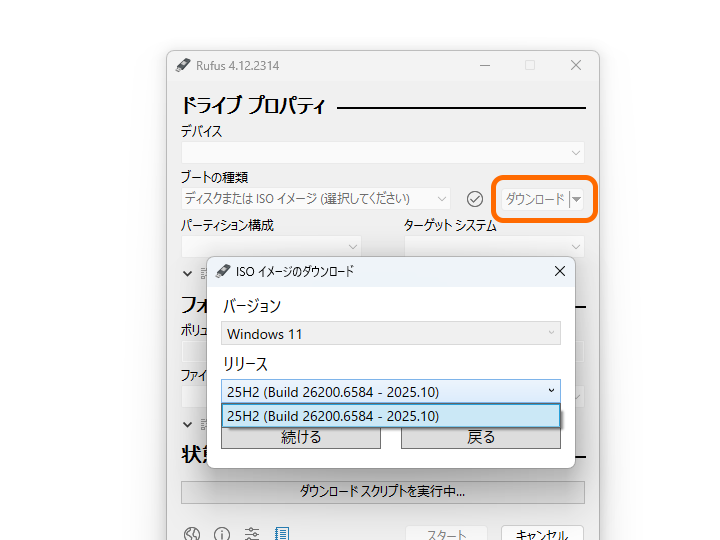Click the キャンセル cancel button

coord(542,534)
